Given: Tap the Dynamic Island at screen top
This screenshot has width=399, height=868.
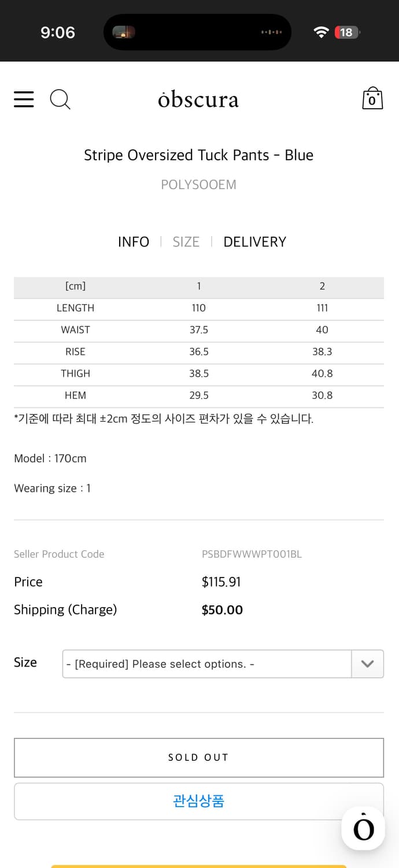Looking at the screenshot, I should coord(198,32).
